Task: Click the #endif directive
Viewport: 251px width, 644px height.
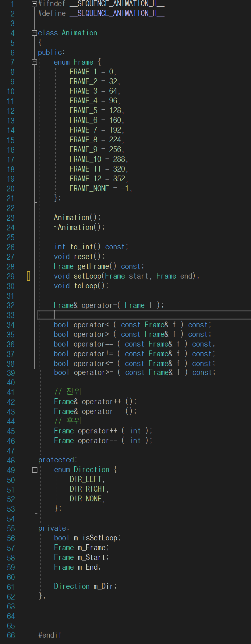Action: (x=50, y=635)
